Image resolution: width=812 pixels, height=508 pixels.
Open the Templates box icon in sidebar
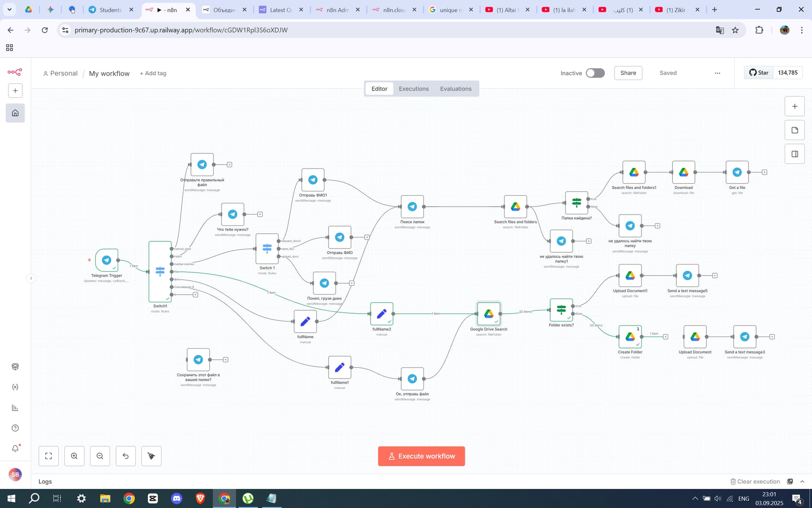[x=15, y=366]
